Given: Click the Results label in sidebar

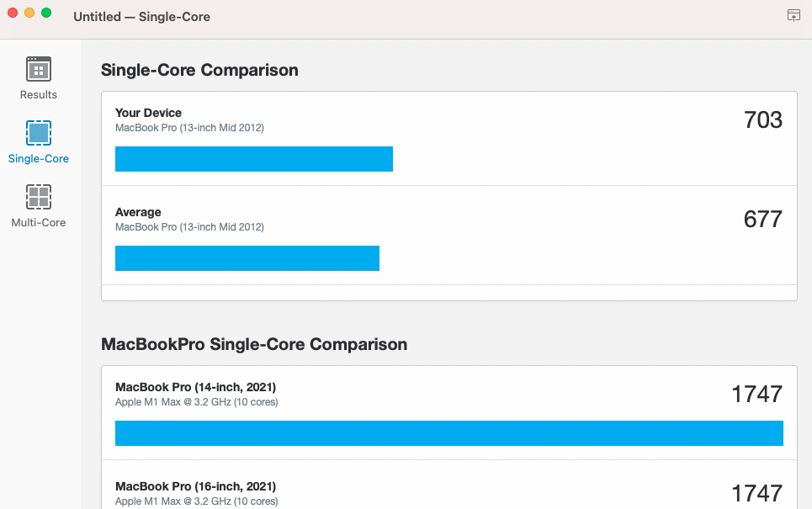Looking at the screenshot, I should 39,94.
